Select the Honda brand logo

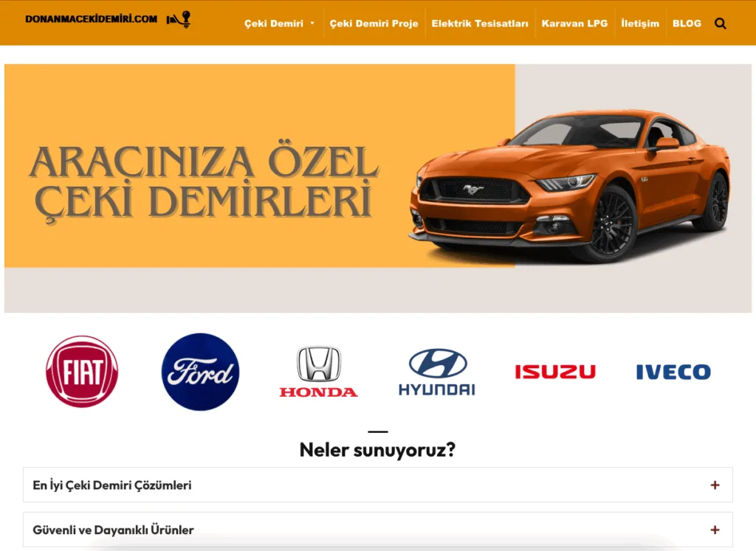[319, 372]
